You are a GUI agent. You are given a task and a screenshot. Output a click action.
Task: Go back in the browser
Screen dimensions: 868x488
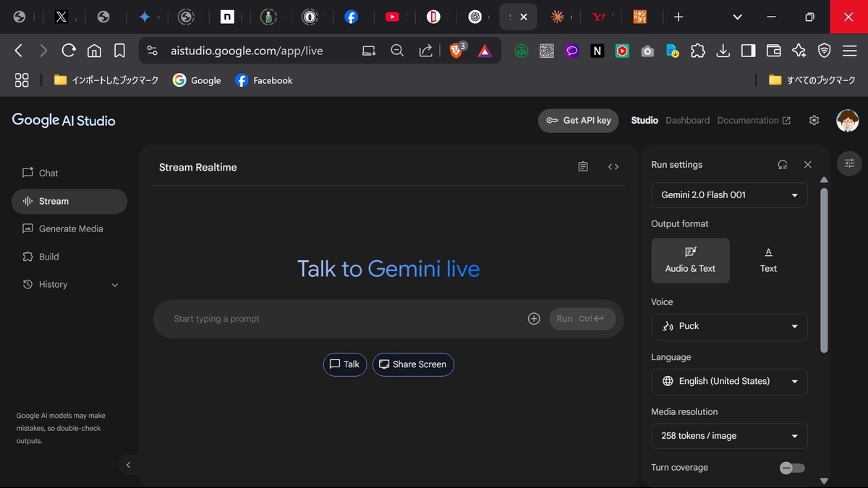point(19,51)
